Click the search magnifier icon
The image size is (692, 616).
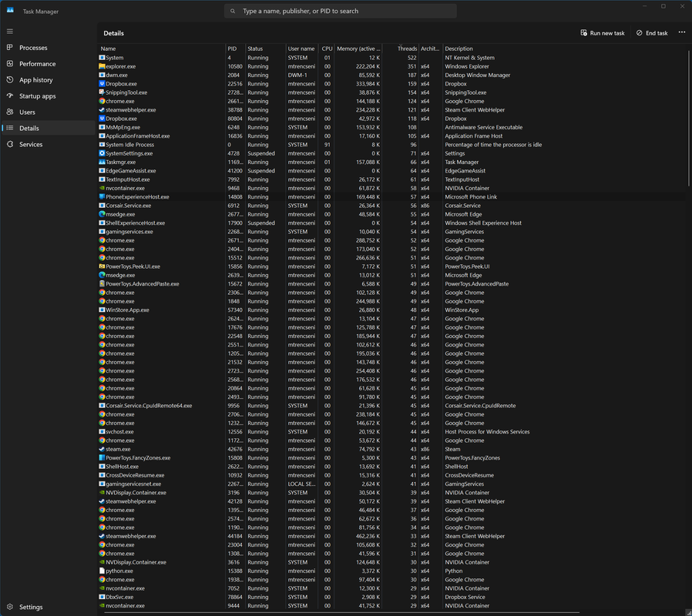pyautogui.click(x=233, y=11)
